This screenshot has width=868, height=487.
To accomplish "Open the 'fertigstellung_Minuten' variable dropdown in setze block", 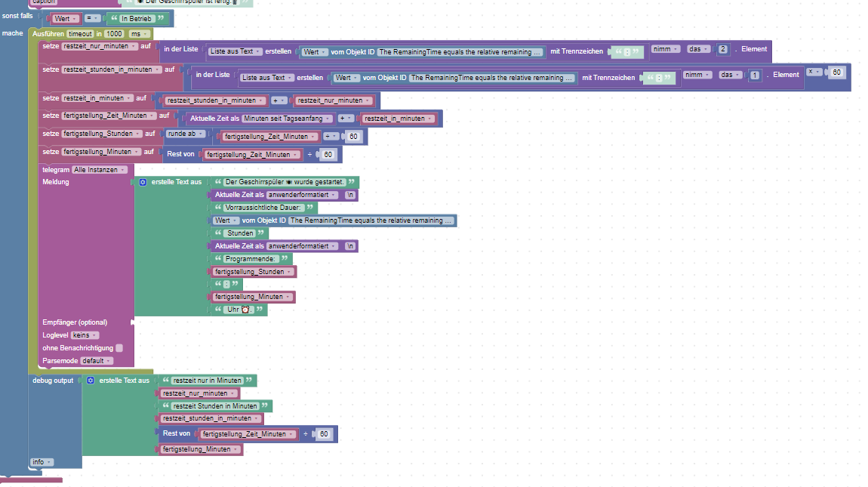I will 101,152.
